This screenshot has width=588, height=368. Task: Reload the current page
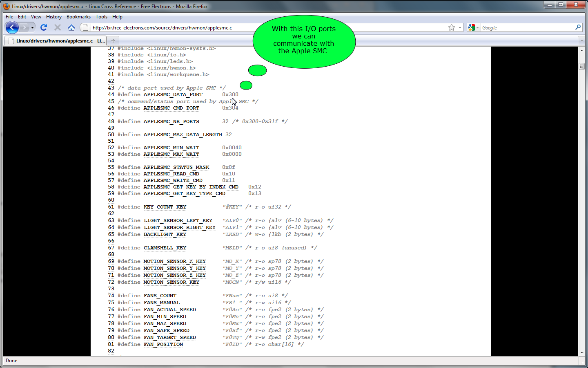pos(44,27)
